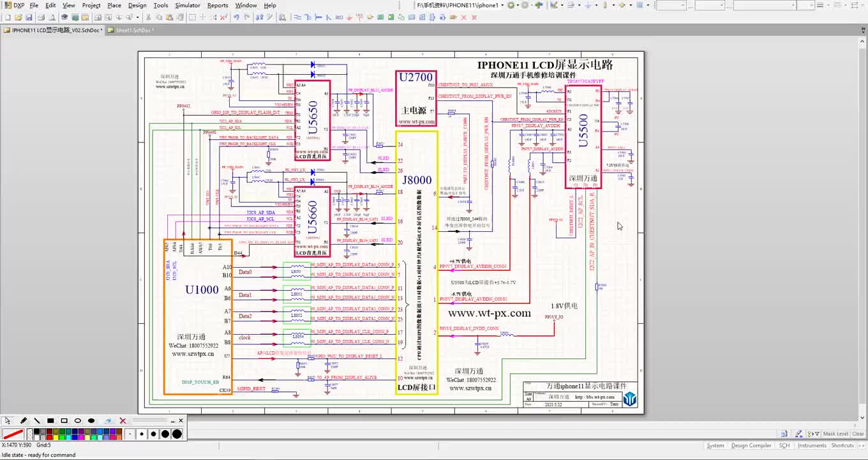Select the filled rectangle drawing tool

(x=50, y=420)
